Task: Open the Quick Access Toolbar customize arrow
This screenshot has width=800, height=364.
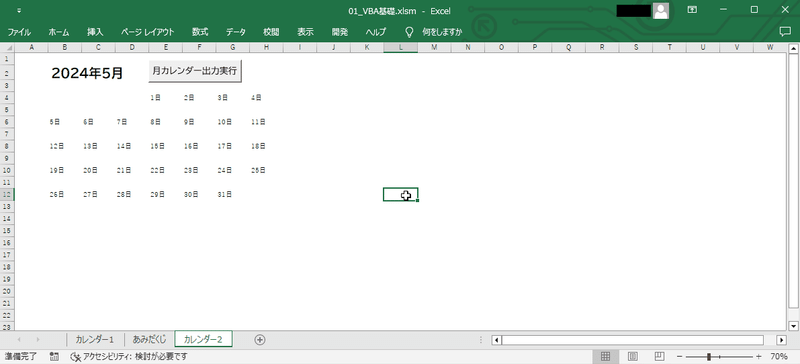Action: (x=19, y=10)
